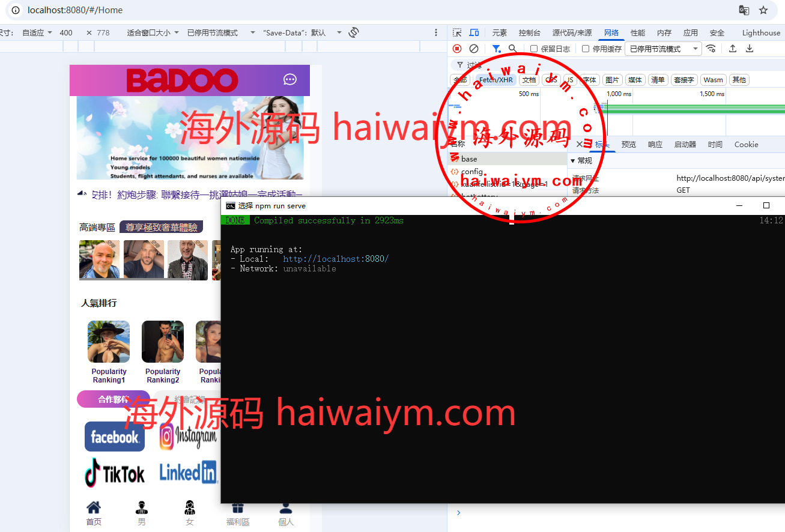Image resolution: width=785 pixels, height=532 pixels.
Task: Filter requests by Fetch/XHR
Action: pyautogui.click(x=496, y=80)
